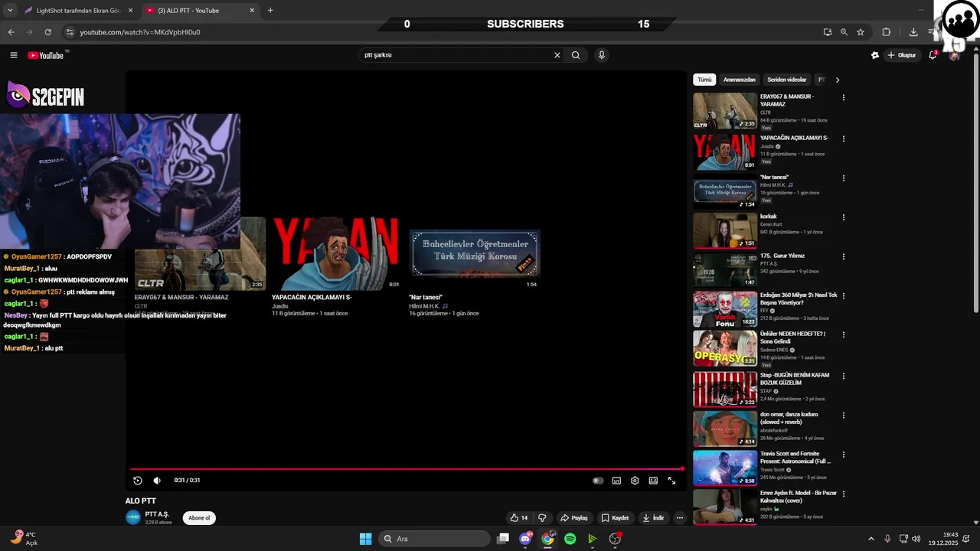Open options for 175. Gurur Yılımız video
Viewport: 980px width, 551px height.
click(844, 256)
